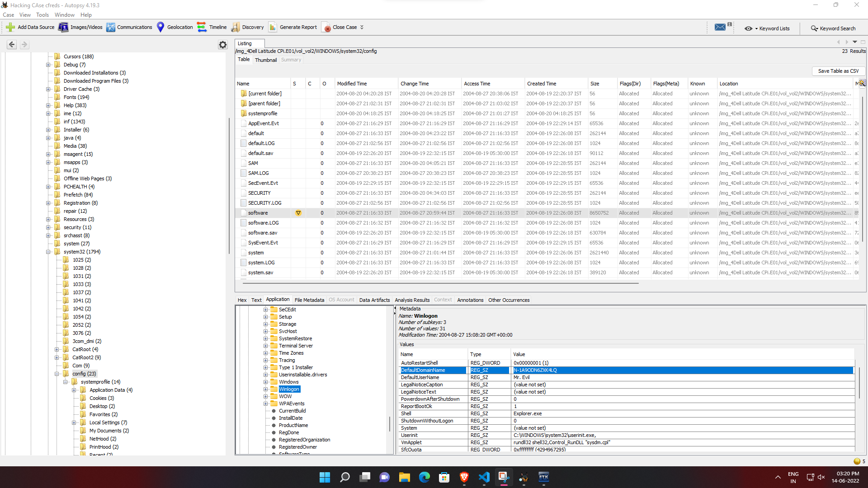Expand the Local Settings folder
The image size is (868, 488).
pos(74,422)
